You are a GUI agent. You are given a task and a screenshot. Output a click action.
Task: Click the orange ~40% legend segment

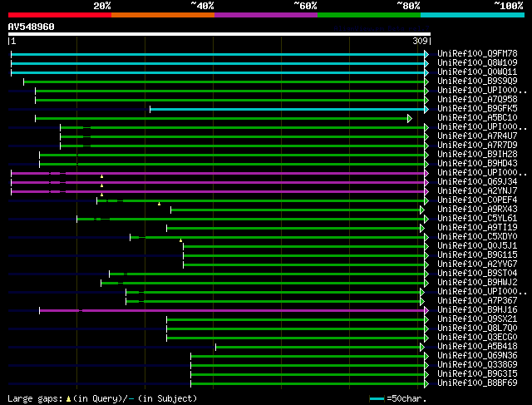pos(162,15)
